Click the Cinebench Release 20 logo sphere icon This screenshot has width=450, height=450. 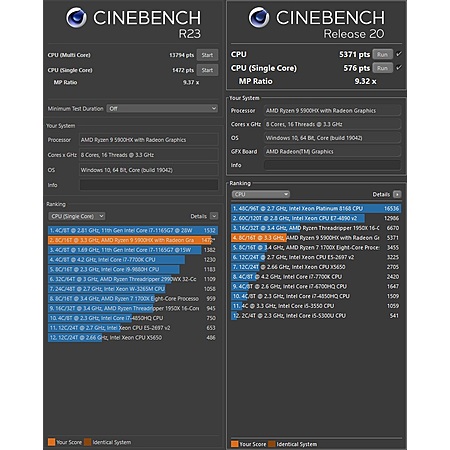tap(259, 18)
